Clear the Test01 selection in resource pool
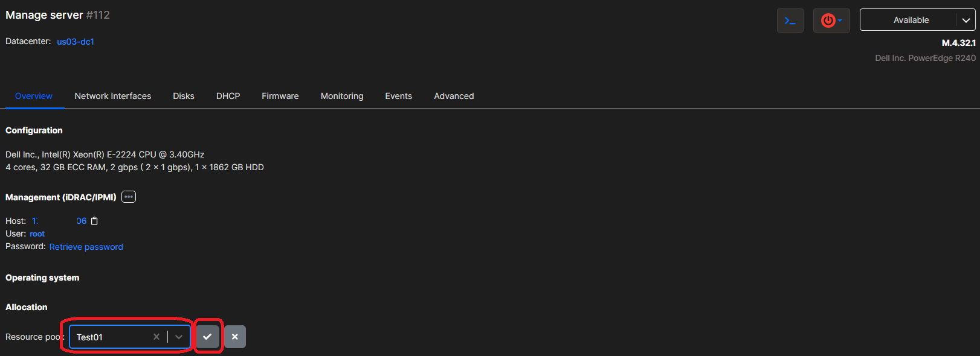Screen dimensions: 980x356 (156, 337)
